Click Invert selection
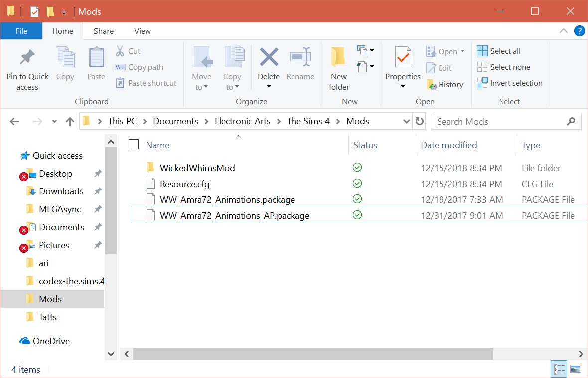588x378 pixels. pos(510,83)
